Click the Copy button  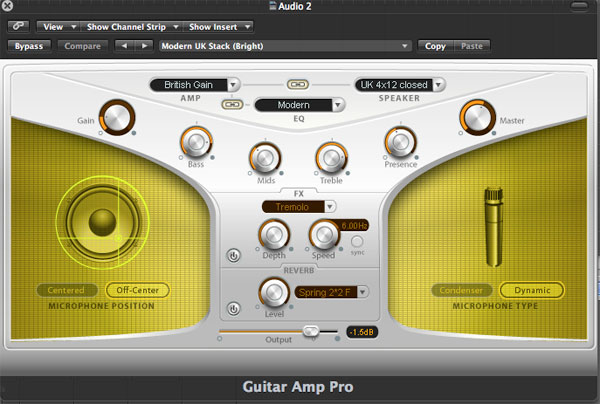[435, 46]
